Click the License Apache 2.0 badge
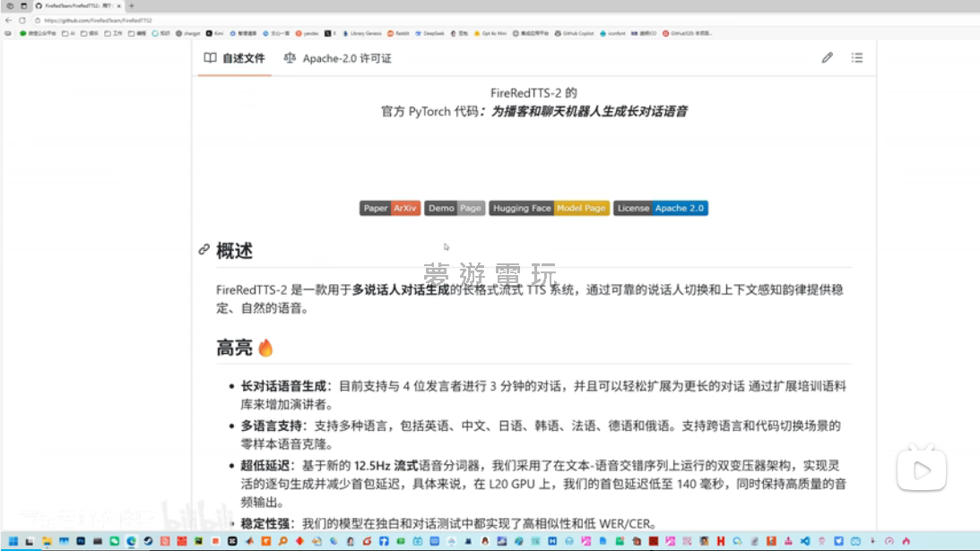Image resolution: width=980 pixels, height=551 pixels. point(660,208)
